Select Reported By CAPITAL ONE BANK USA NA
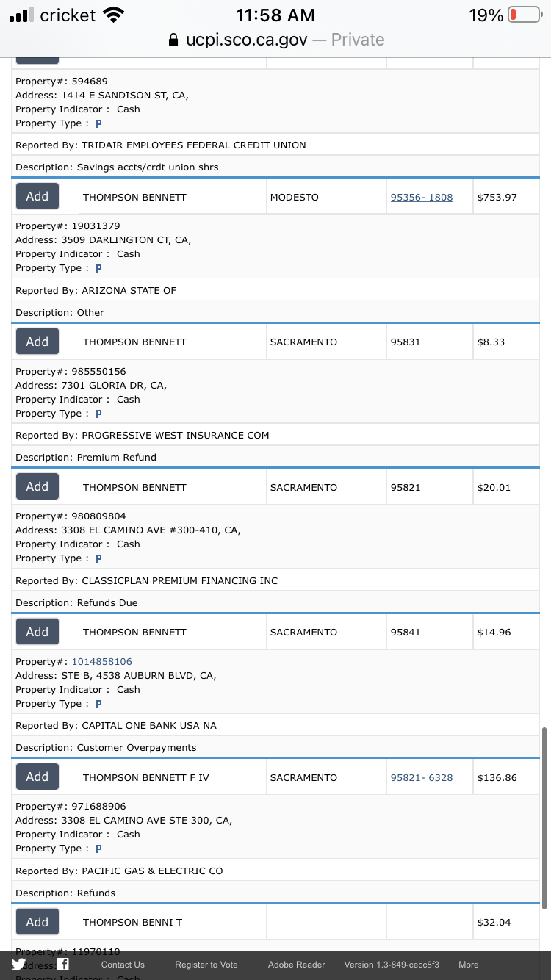The width and height of the screenshot is (551, 980). point(116,725)
